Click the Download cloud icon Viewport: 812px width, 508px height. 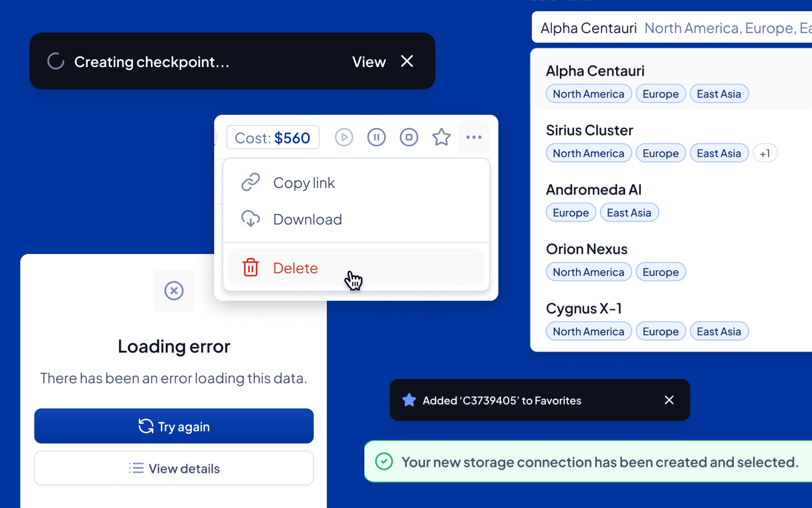(251, 219)
